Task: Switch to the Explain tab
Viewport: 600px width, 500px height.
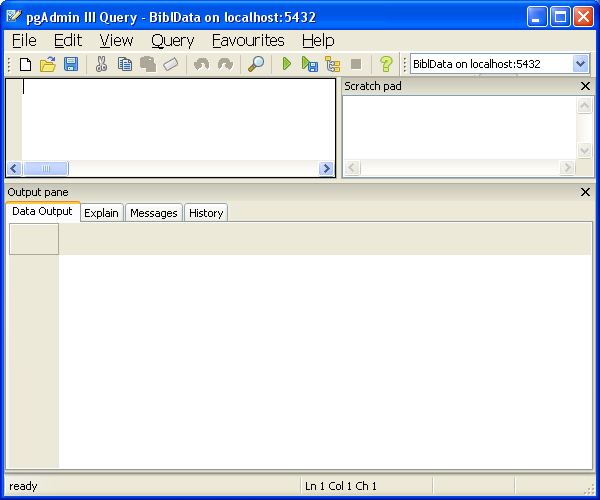Action: (x=101, y=213)
